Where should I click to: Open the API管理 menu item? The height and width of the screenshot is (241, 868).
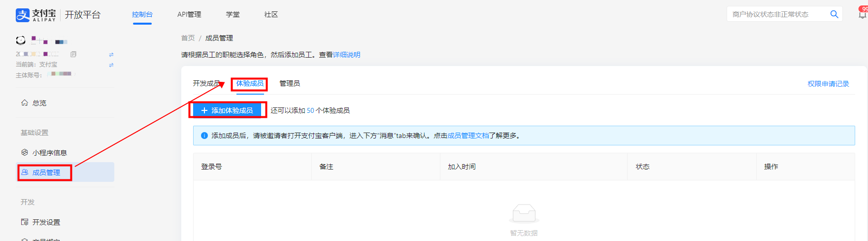[x=189, y=14]
